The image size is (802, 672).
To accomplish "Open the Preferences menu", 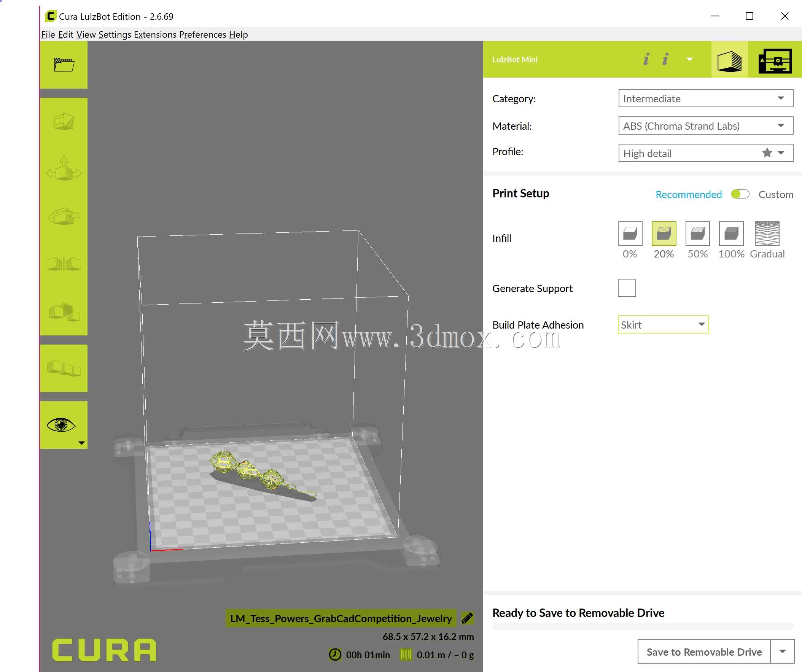I will 203,34.
